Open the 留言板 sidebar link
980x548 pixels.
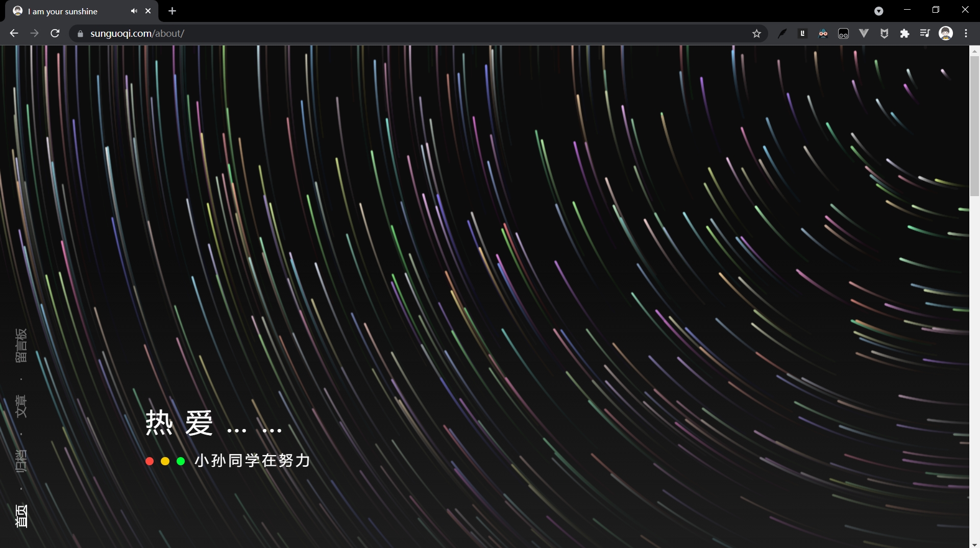(x=21, y=345)
